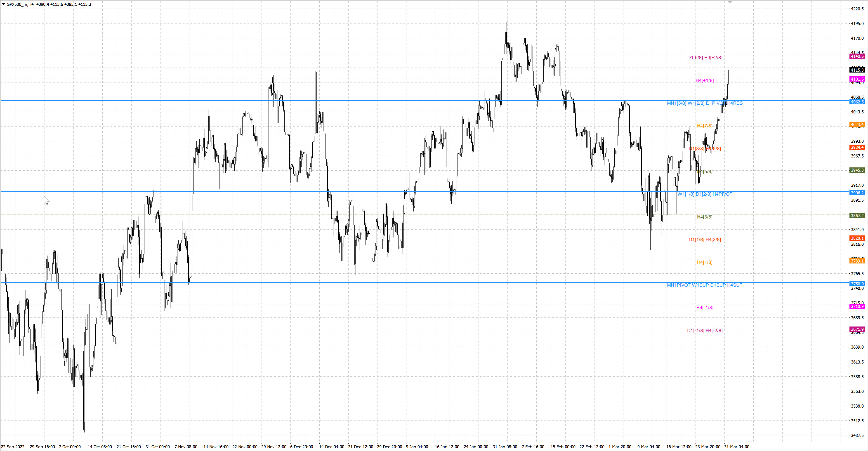This screenshot has height=451, width=868.
Task: Click the 31 Mar 04:00 time axis label
Action: (x=737, y=447)
